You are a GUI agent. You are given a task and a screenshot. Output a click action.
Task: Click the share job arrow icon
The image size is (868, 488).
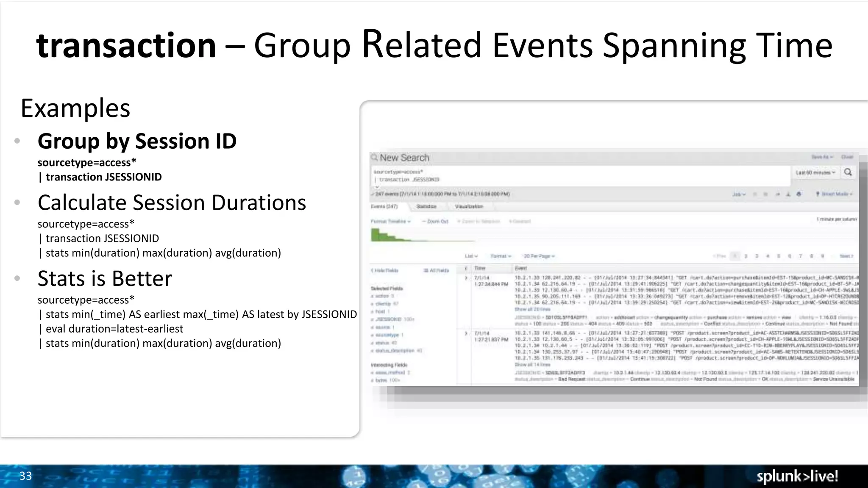[777, 194]
